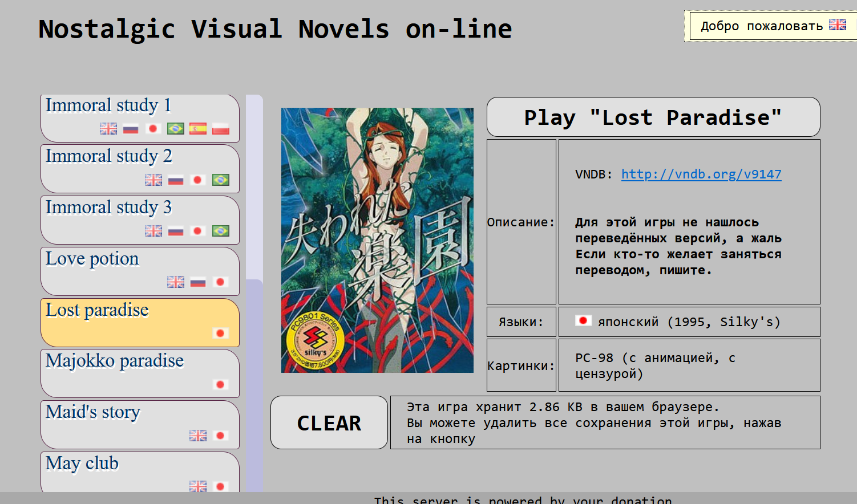Open Immoral study 2 game entry

[x=140, y=169]
